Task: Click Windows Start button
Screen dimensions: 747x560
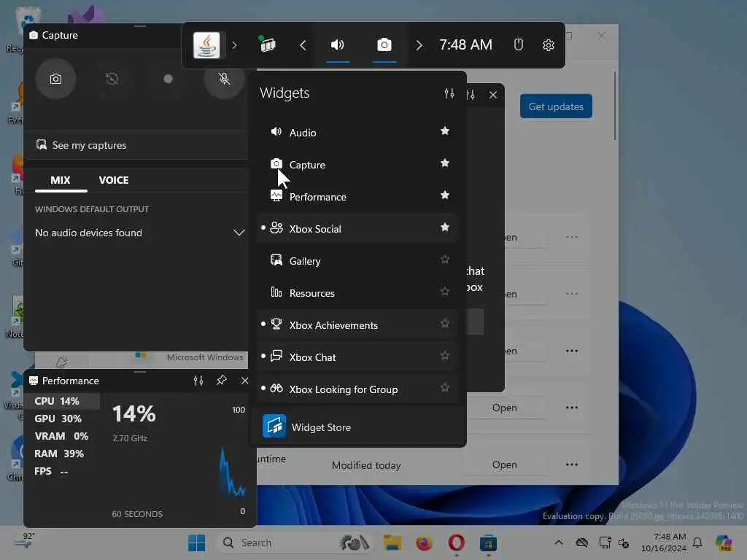Action: click(196, 542)
